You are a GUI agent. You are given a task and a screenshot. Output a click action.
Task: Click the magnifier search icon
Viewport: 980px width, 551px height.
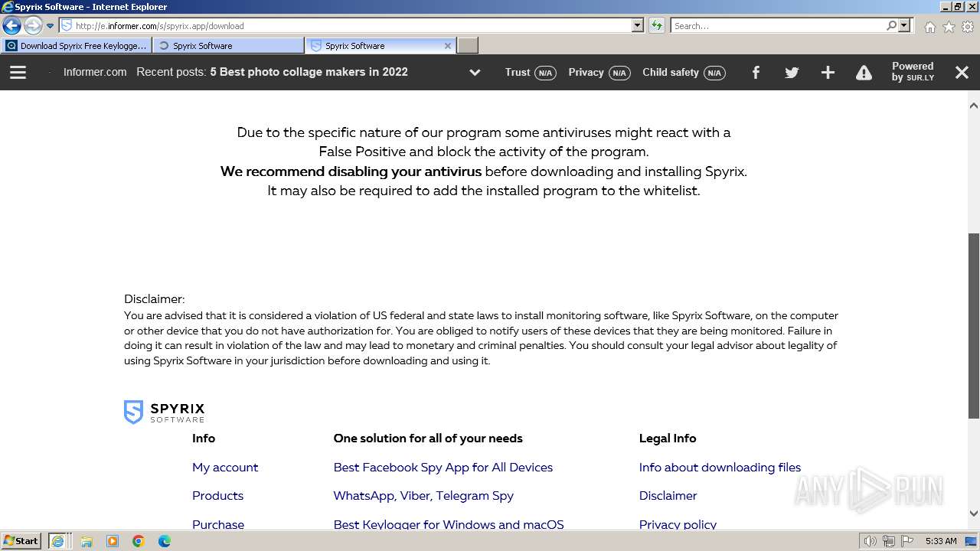pyautogui.click(x=891, y=25)
